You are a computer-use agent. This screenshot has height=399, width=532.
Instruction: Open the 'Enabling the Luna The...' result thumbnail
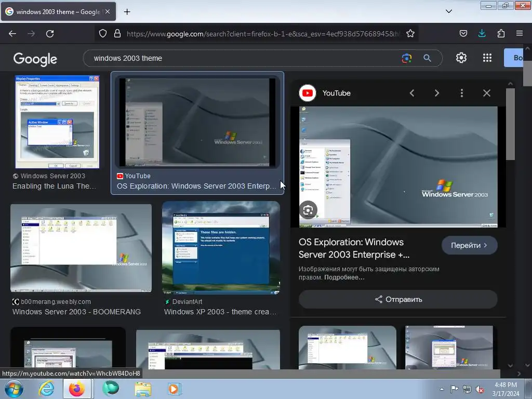pyautogui.click(x=57, y=122)
